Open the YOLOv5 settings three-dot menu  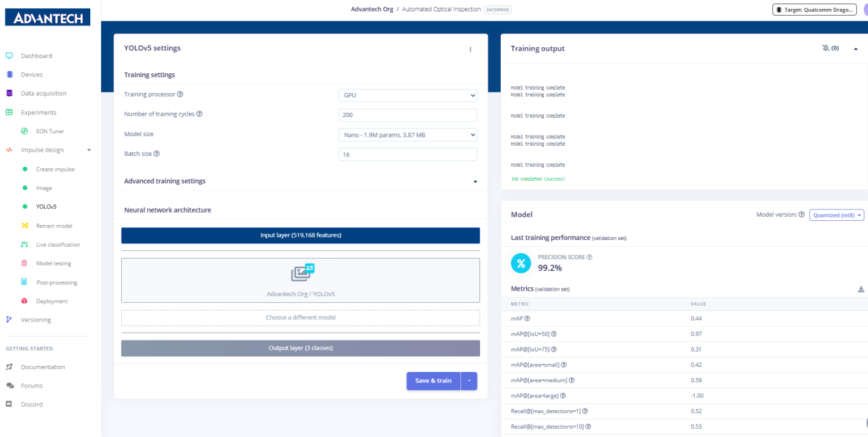[x=470, y=49]
